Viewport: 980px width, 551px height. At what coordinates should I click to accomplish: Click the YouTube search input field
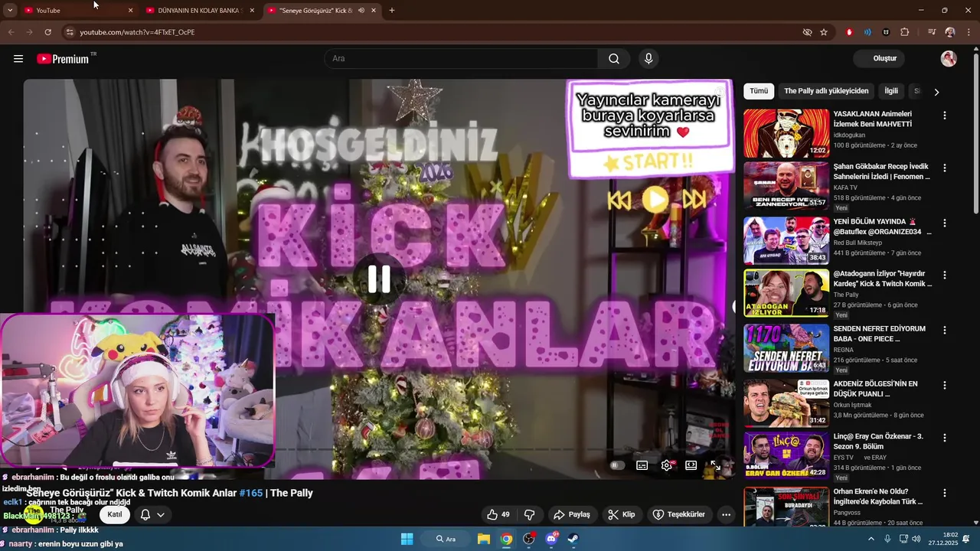461,59
